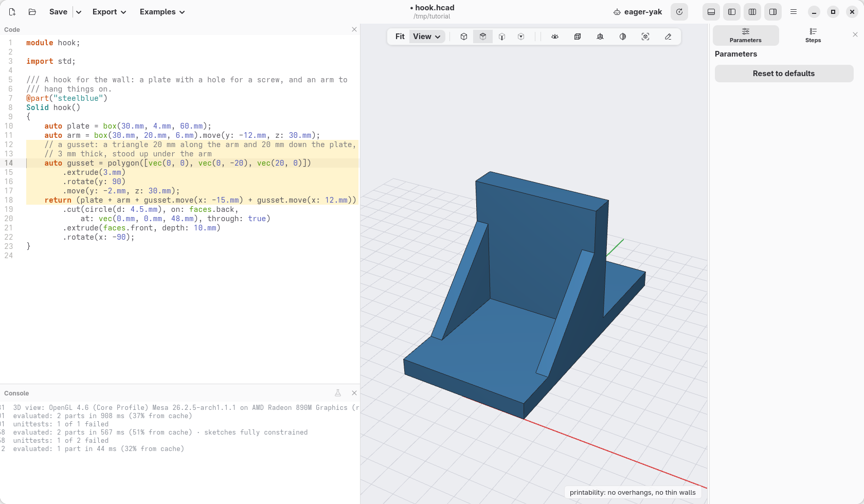Toggle visibility with the eye icon

555,37
